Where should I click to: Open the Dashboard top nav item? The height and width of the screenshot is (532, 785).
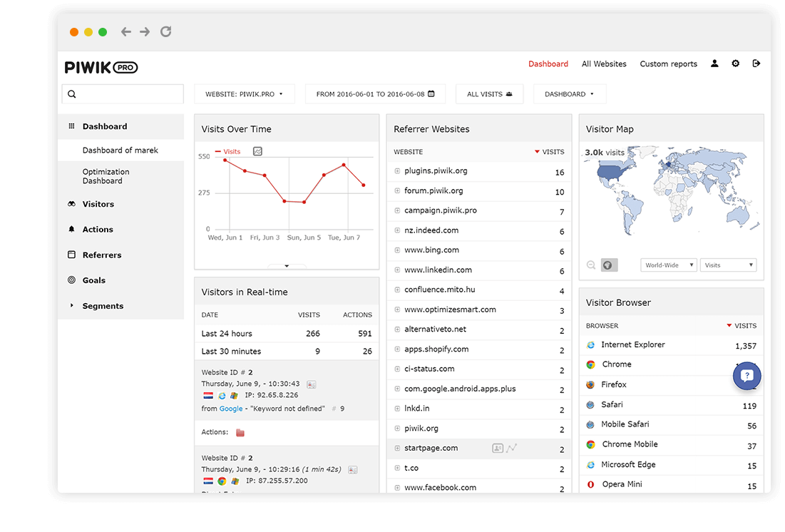pyautogui.click(x=548, y=63)
